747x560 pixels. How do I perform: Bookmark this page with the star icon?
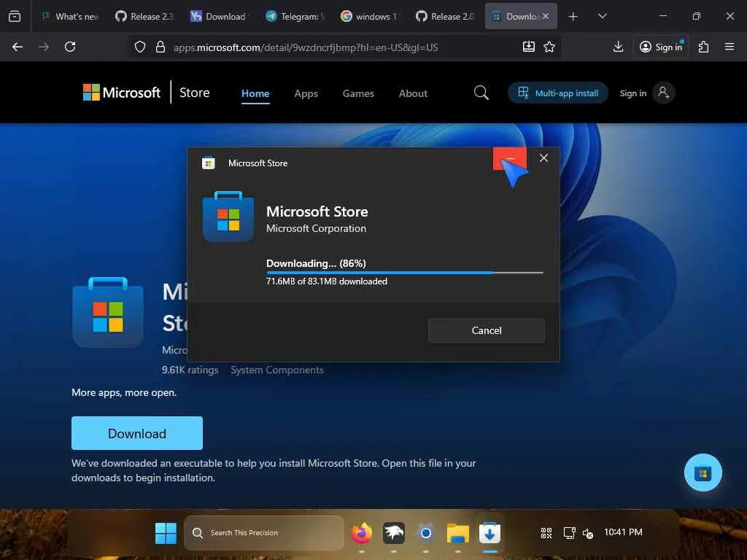[549, 47]
